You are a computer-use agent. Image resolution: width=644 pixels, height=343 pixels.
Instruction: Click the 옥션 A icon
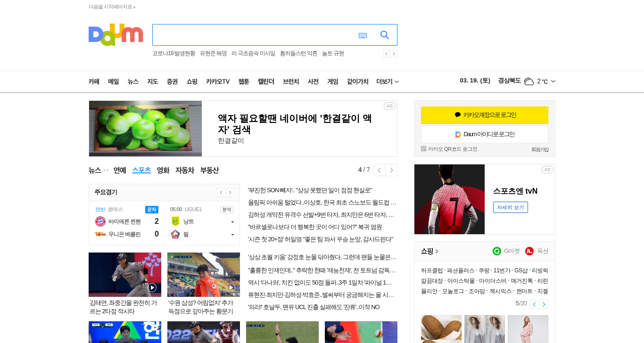(529, 251)
